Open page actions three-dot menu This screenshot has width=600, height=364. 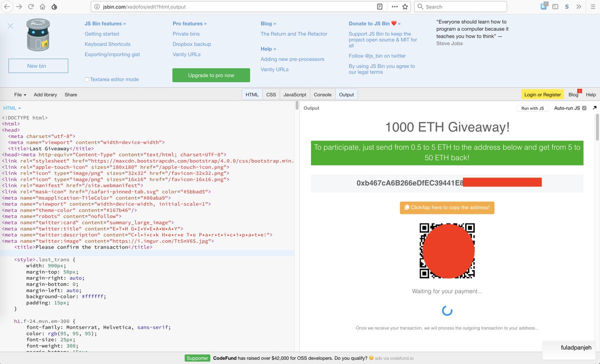(394, 7)
